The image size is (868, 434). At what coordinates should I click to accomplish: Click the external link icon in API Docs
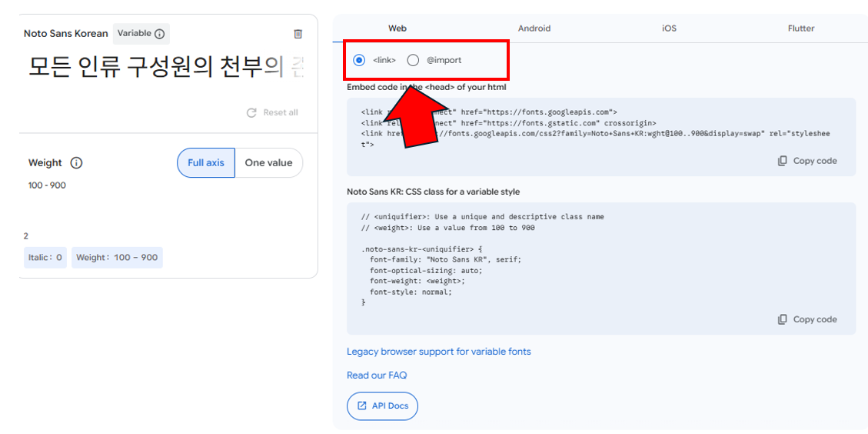pyautogui.click(x=362, y=406)
